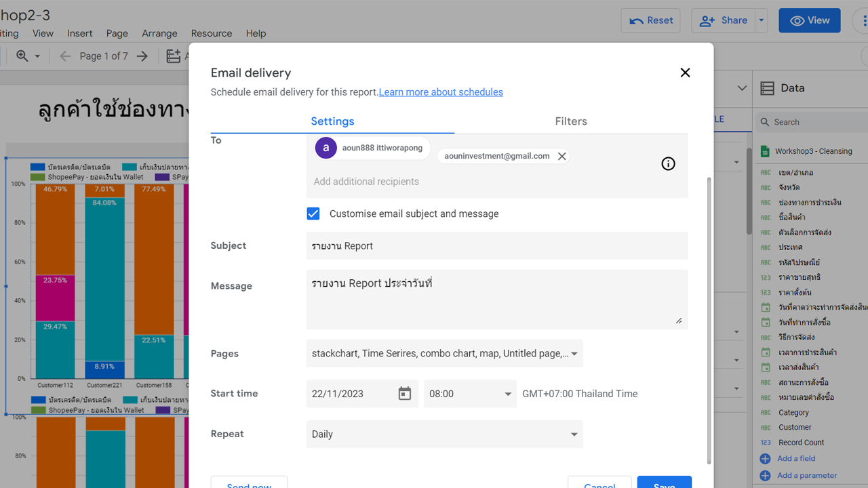The height and width of the screenshot is (488, 868).
Task: Open the Repeat Daily dropdown
Action: (445, 434)
